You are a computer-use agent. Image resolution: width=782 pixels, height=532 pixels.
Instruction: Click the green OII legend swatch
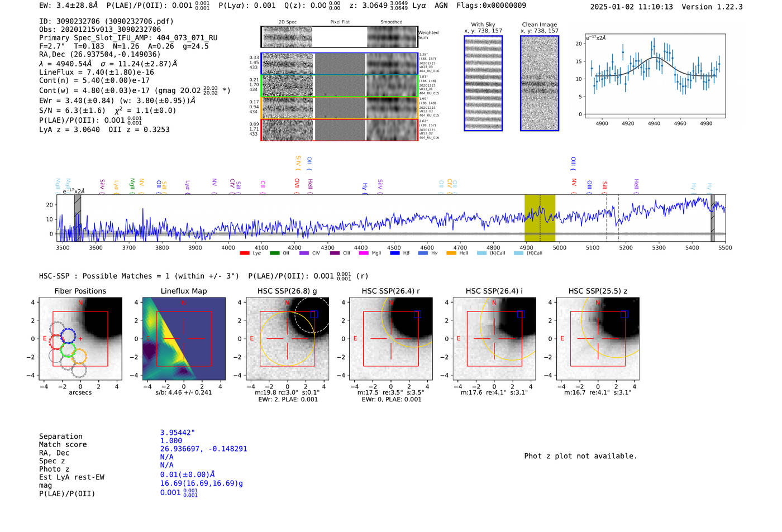[x=274, y=253]
